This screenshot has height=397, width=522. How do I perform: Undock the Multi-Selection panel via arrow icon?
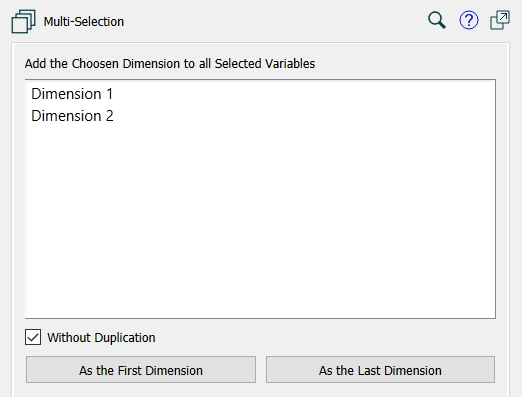tap(500, 20)
